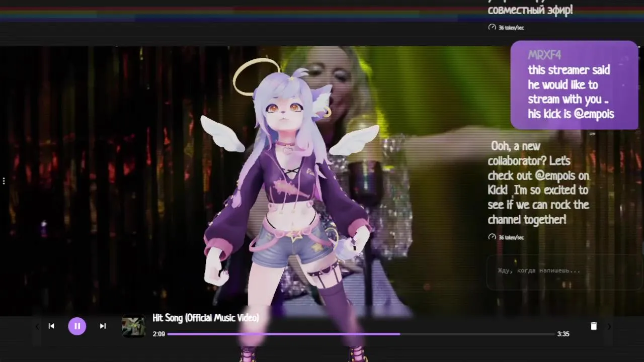Seek within the purple progress bar
644x362 pixels.
[361, 334]
